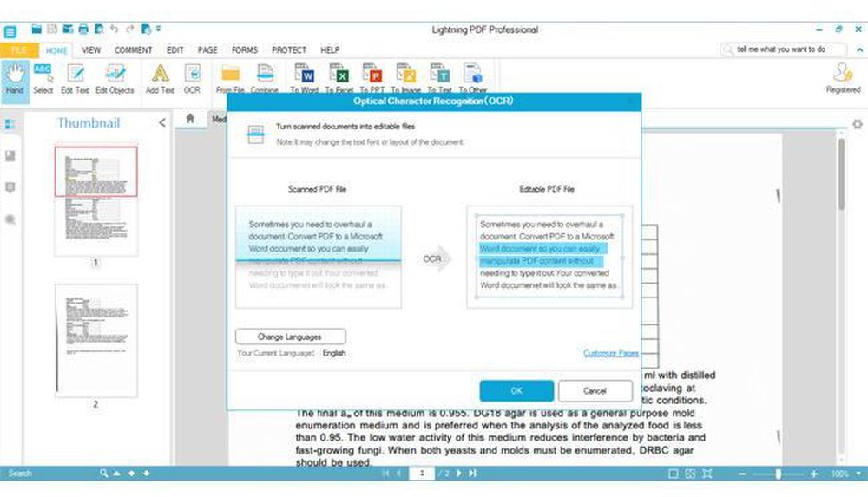Screen dimensions: 868x497
Task: Click the save quick-access icon
Action: [x=52, y=29]
